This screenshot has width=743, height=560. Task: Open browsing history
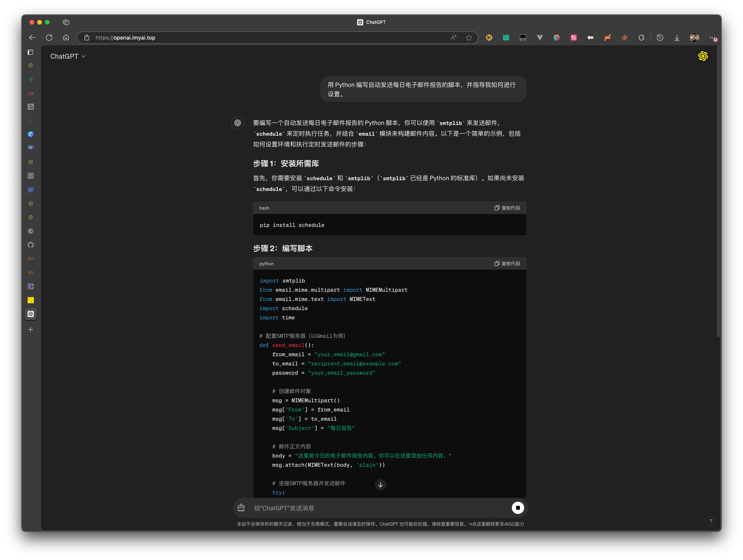click(x=660, y=38)
